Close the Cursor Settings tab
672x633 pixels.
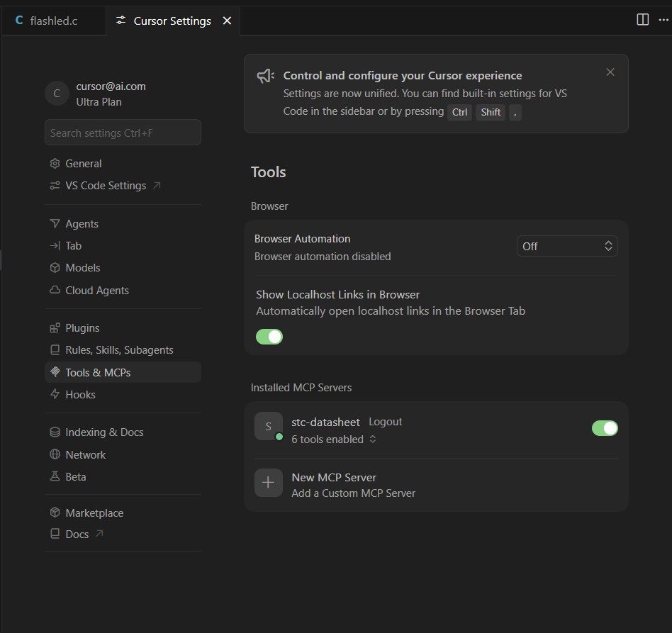click(x=227, y=21)
